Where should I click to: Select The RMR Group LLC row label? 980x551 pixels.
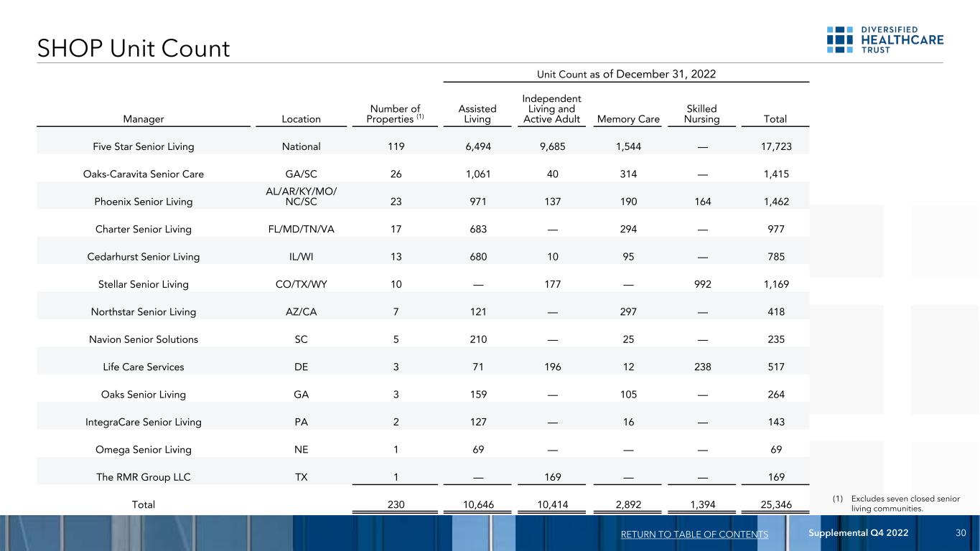[x=144, y=477]
